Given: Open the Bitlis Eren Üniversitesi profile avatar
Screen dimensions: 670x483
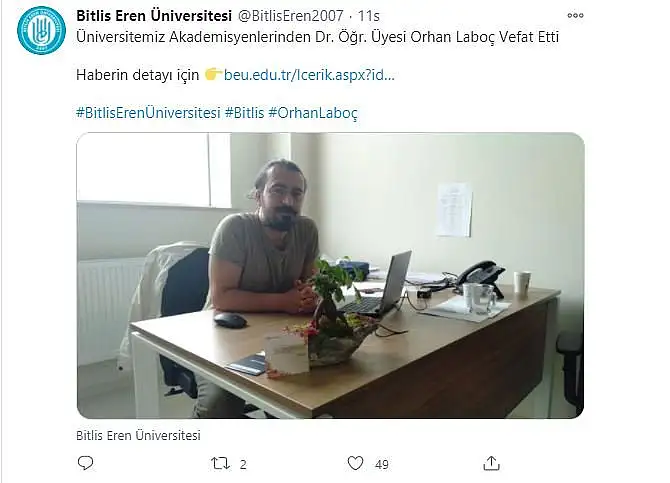Looking at the screenshot, I should [x=41, y=30].
